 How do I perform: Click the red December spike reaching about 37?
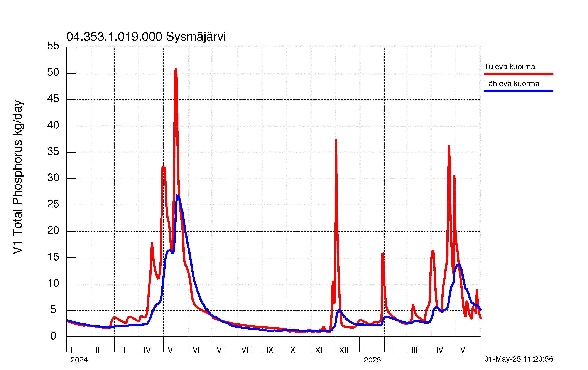pos(336,140)
